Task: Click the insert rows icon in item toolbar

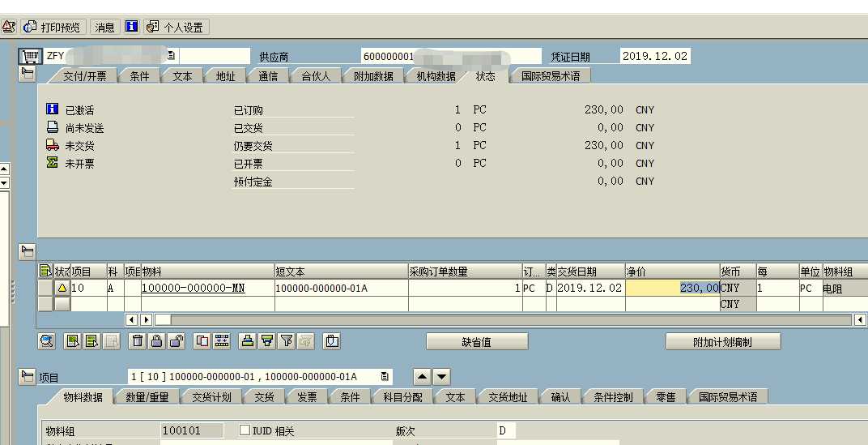Action: pos(221,340)
